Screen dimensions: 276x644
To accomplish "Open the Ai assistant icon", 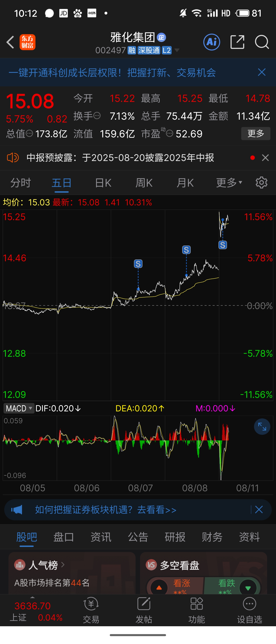I will pyautogui.click(x=212, y=42).
